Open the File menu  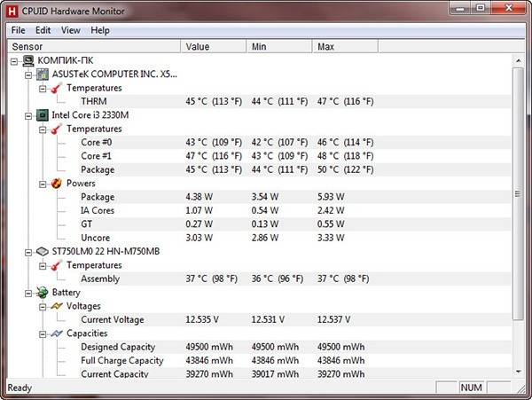pos(19,30)
